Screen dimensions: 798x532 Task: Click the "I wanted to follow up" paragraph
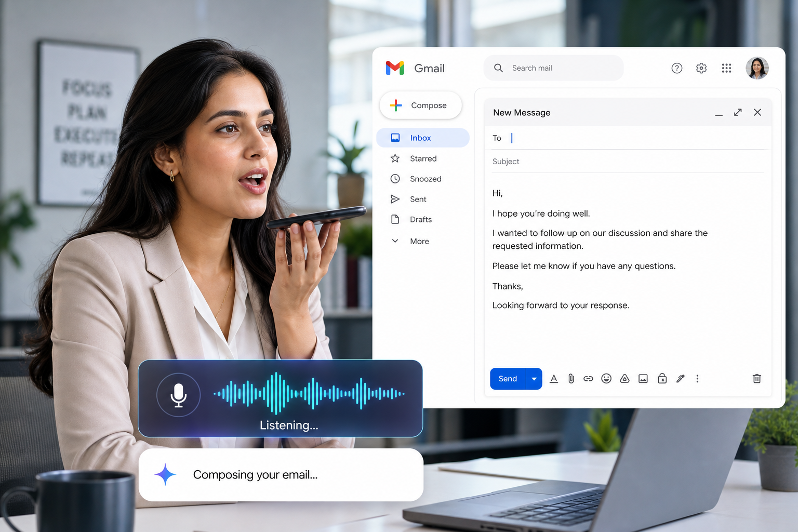600,240
